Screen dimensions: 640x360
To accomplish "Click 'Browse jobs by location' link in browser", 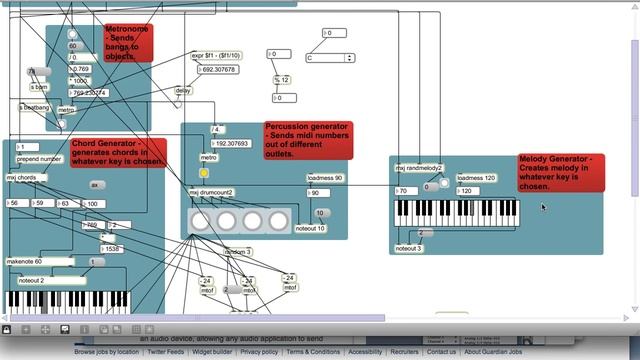I will pyautogui.click(x=107, y=352).
